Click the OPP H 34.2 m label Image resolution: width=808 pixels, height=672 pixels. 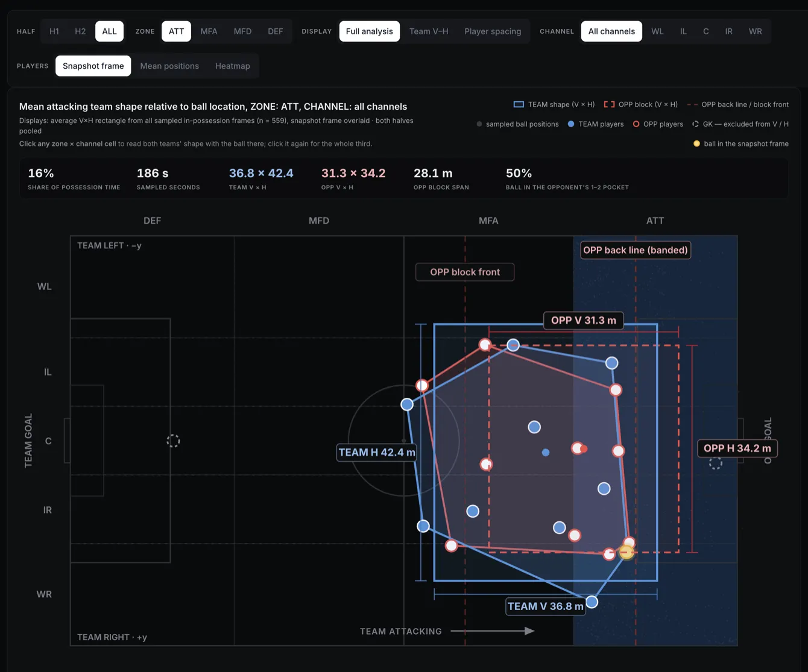(737, 448)
